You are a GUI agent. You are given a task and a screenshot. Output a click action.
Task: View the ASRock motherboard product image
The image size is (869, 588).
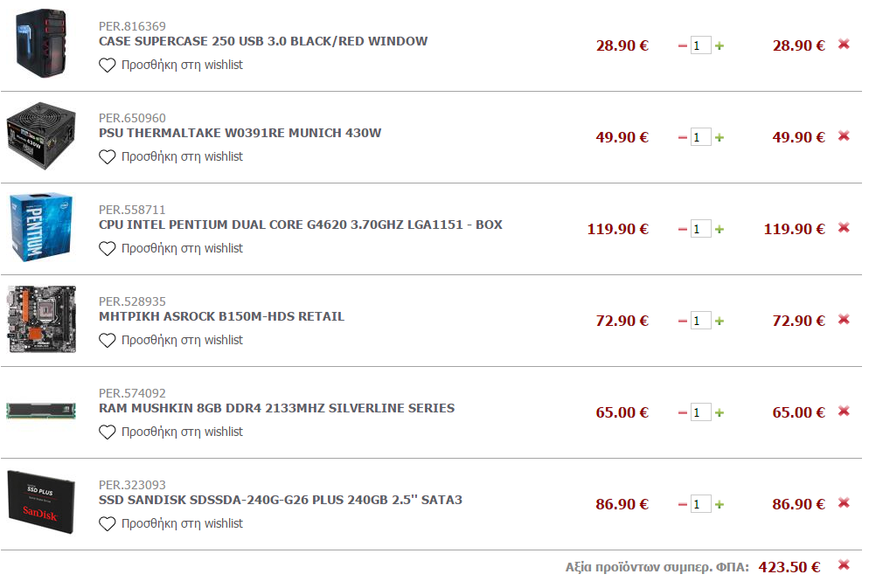(x=42, y=320)
